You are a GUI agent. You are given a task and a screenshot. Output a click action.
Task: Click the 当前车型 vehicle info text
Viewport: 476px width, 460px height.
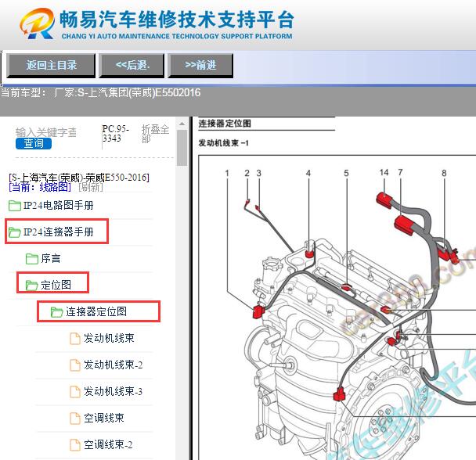pyautogui.click(x=100, y=92)
